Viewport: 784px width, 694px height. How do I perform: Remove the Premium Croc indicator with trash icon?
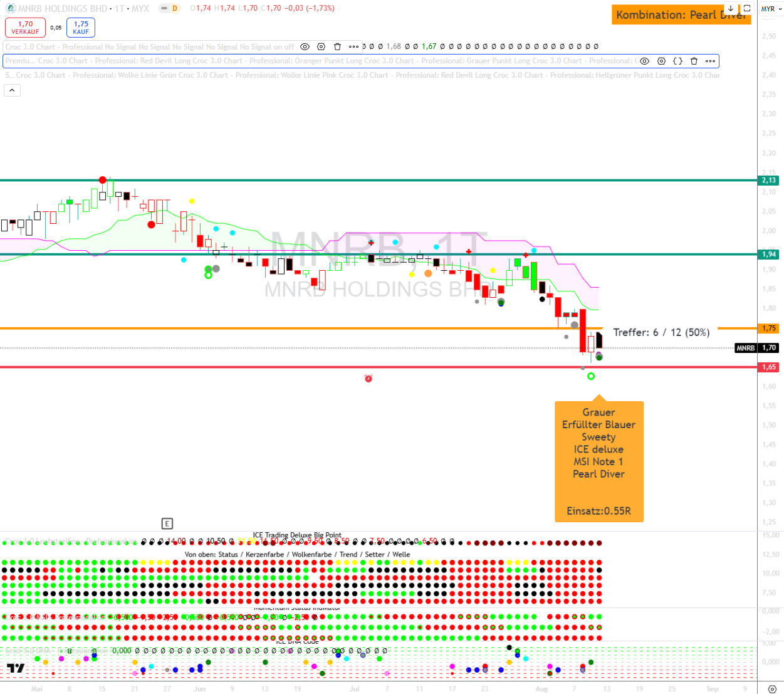694,61
